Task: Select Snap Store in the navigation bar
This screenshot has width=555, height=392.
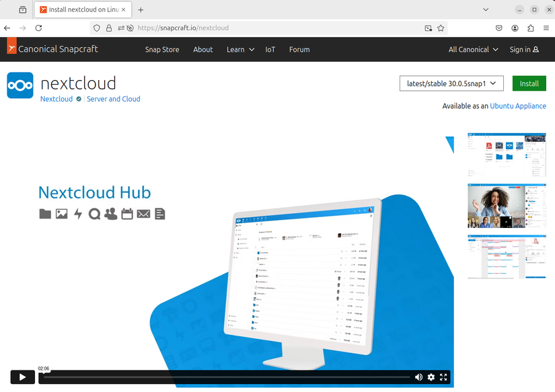Action: (161, 49)
